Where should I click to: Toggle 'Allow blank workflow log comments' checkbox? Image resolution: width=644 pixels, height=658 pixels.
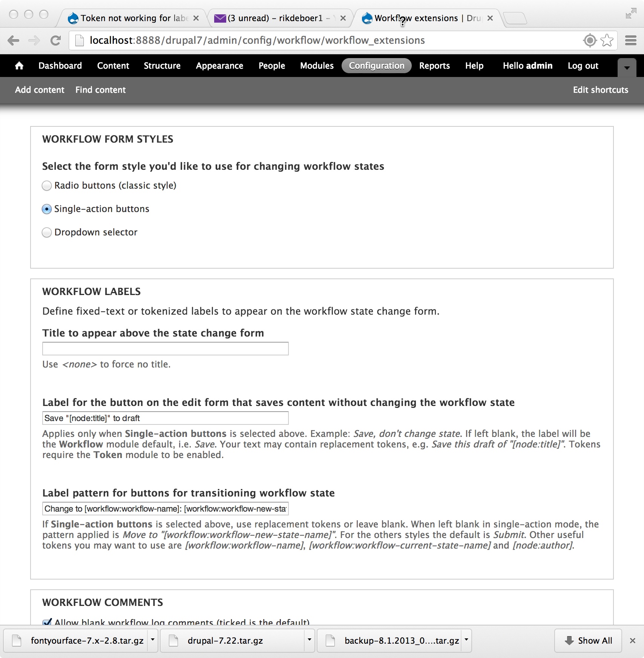(x=47, y=622)
